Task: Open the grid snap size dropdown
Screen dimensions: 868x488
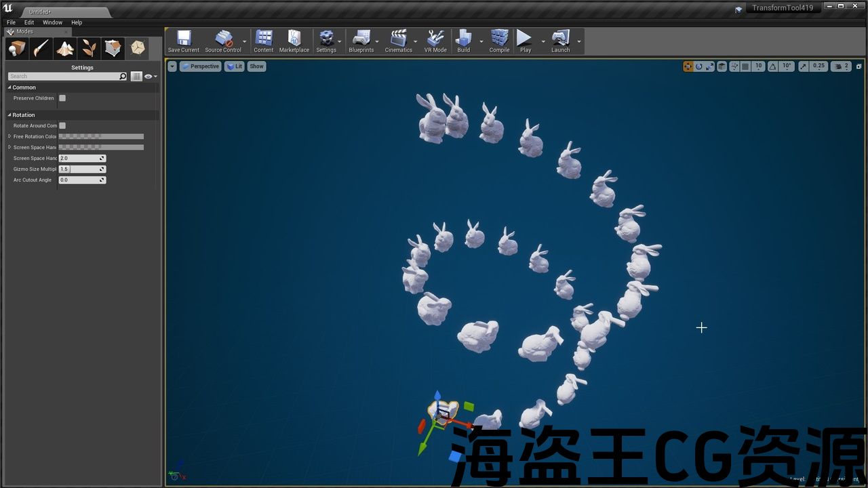Action: (758, 66)
